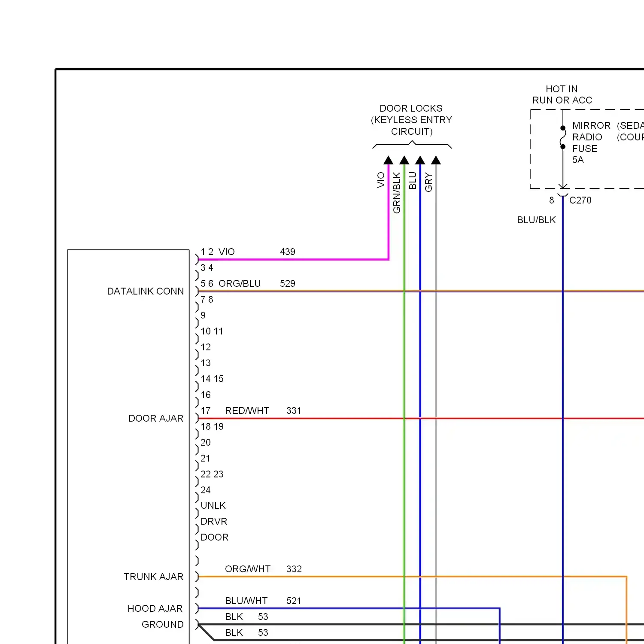Click the vertical GRN/BLK wire label

pos(396,193)
